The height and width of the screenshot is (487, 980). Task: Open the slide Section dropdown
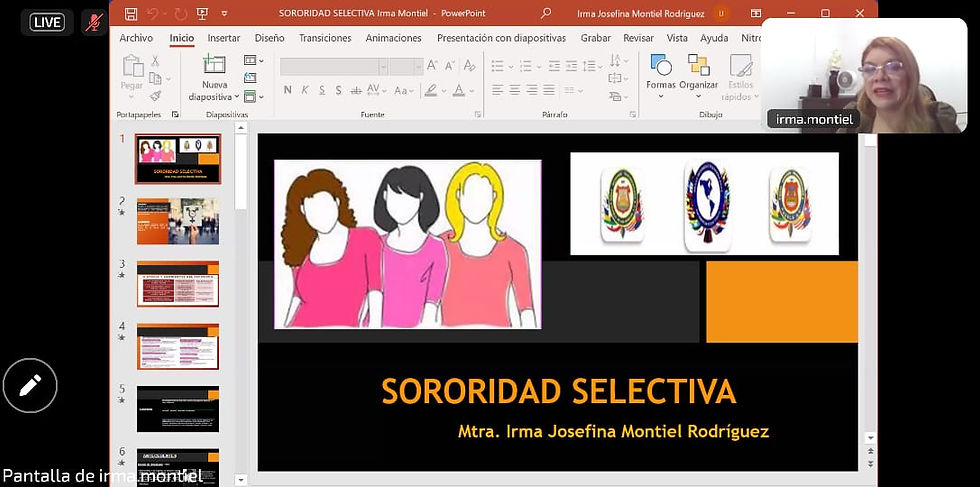(253, 96)
